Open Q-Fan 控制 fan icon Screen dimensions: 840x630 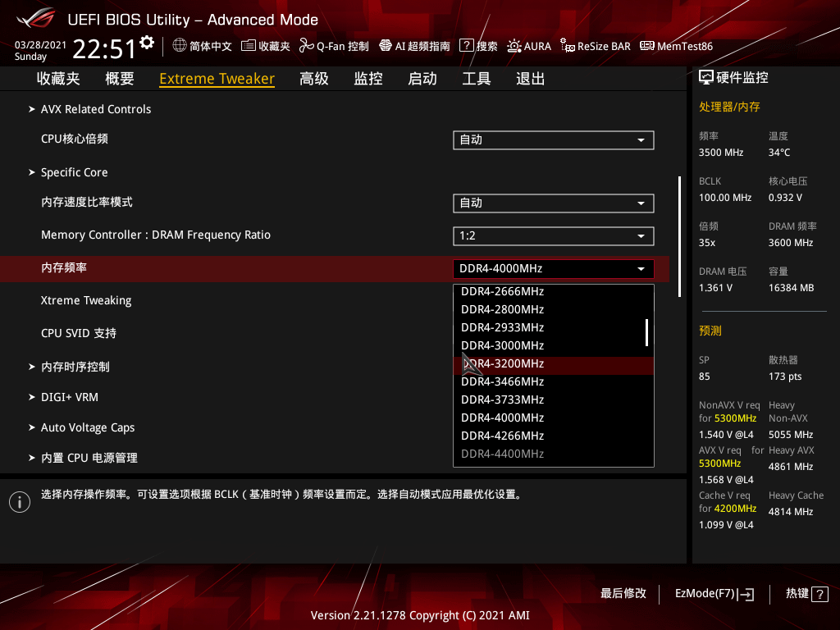click(x=307, y=46)
